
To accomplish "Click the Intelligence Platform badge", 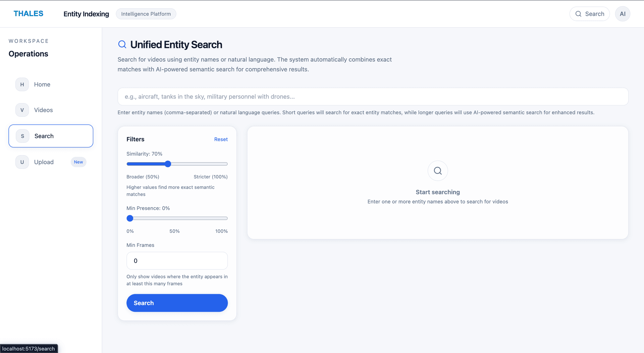I will pyautogui.click(x=146, y=14).
